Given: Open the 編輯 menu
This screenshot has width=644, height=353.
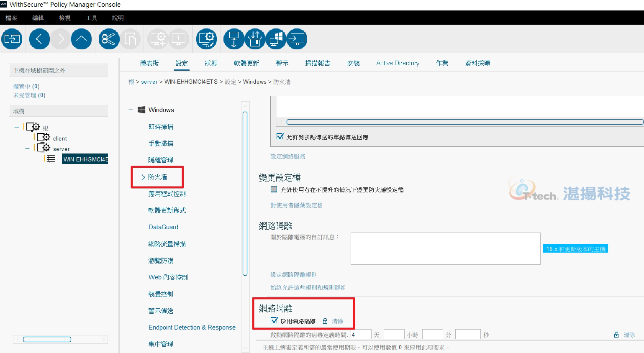Looking at the screenshot, I should pyautogui.click(x=38, y=18).
